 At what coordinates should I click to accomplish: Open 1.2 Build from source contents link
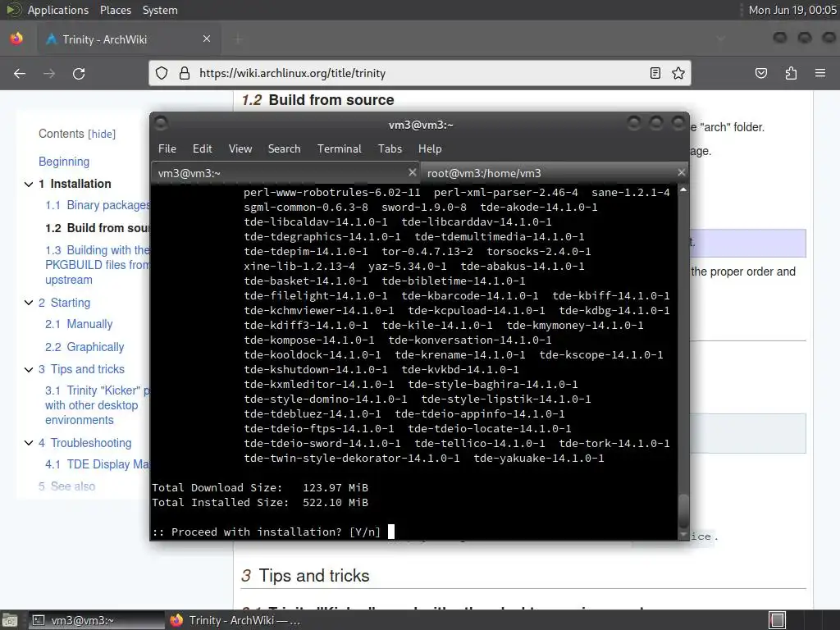(98, 228)
